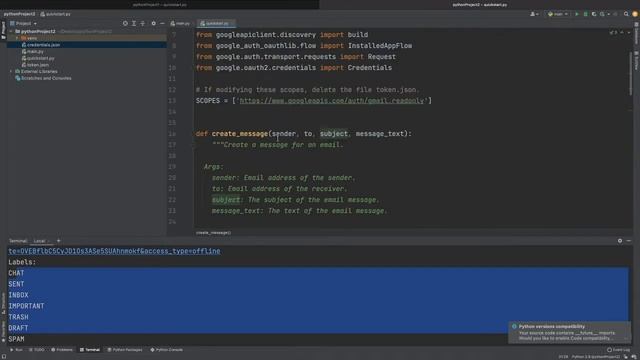Open the run configuration dropdown labeled main
Viewport: 640px width, 360px height.
[558, 14]
